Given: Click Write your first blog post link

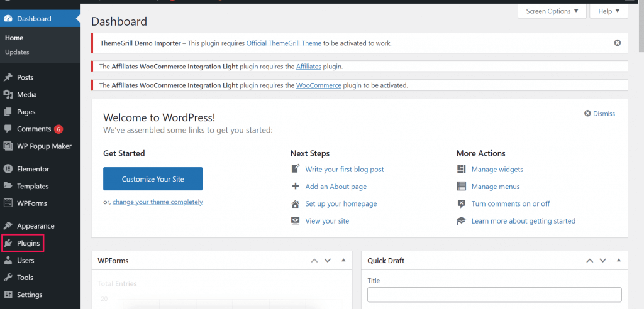Looking at the screenshot, I should click(345, 169).
